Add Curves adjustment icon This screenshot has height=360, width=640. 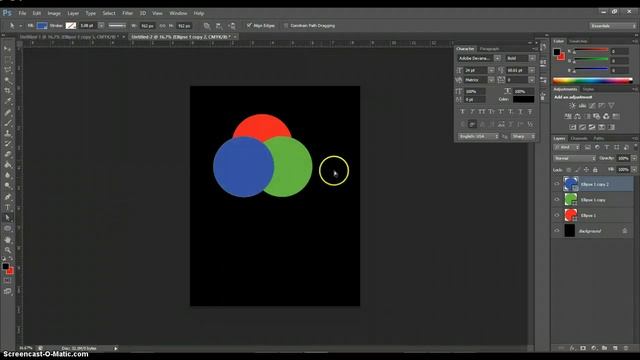tap(592, 106)
